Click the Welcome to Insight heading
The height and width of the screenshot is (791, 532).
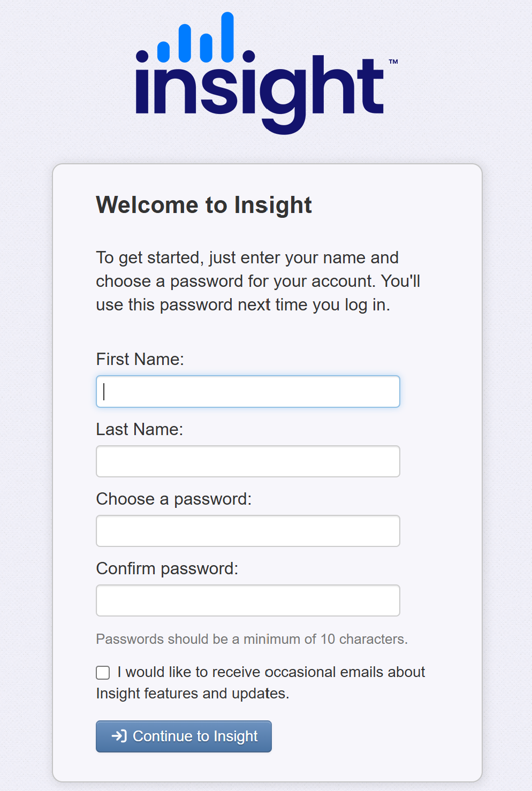[204, 205]
